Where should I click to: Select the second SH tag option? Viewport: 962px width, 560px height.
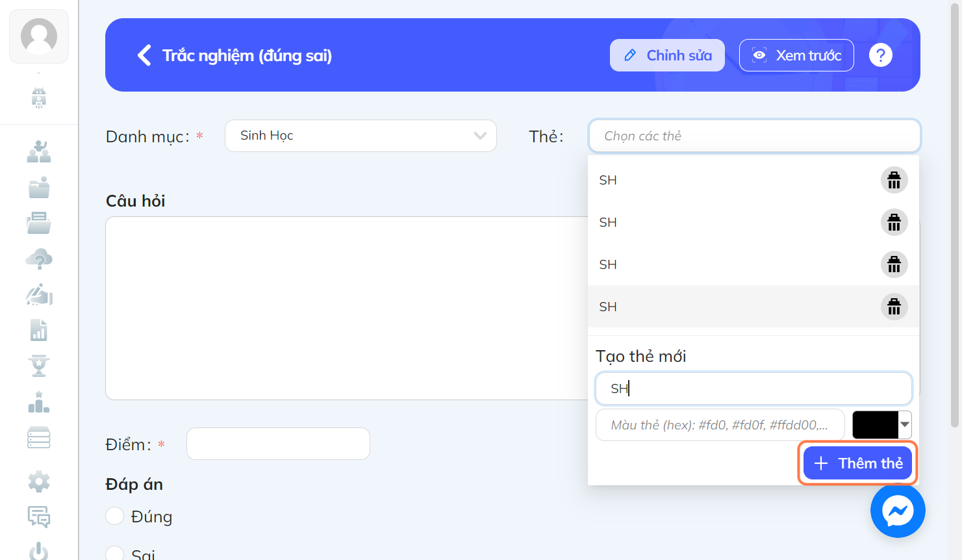coord(734,222)
